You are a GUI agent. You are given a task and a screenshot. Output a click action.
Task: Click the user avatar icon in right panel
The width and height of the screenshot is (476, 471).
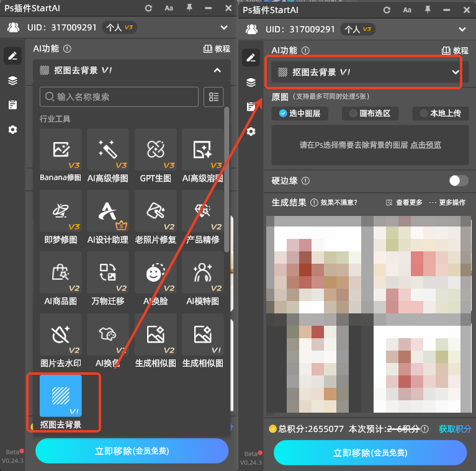pos(251,29)
